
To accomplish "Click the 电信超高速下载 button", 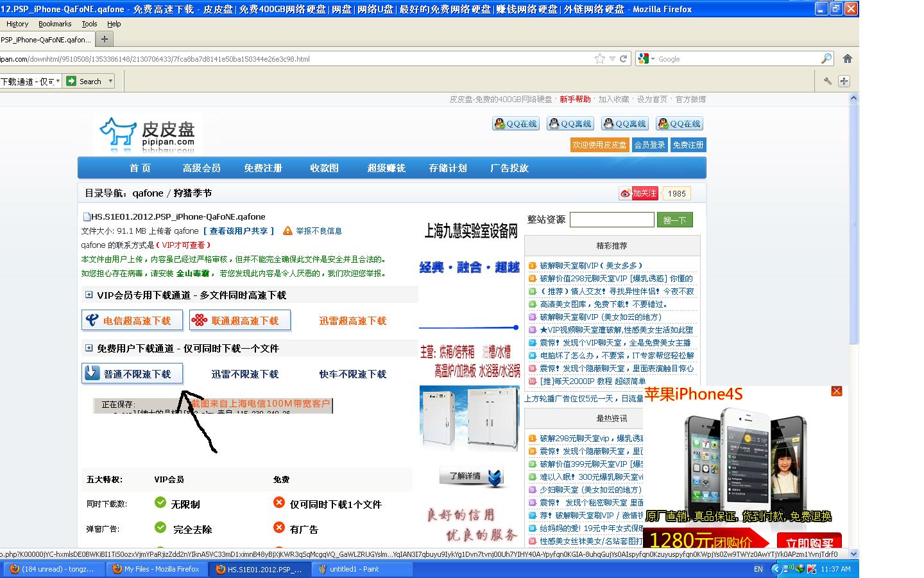I will click(x=132, y=320).
